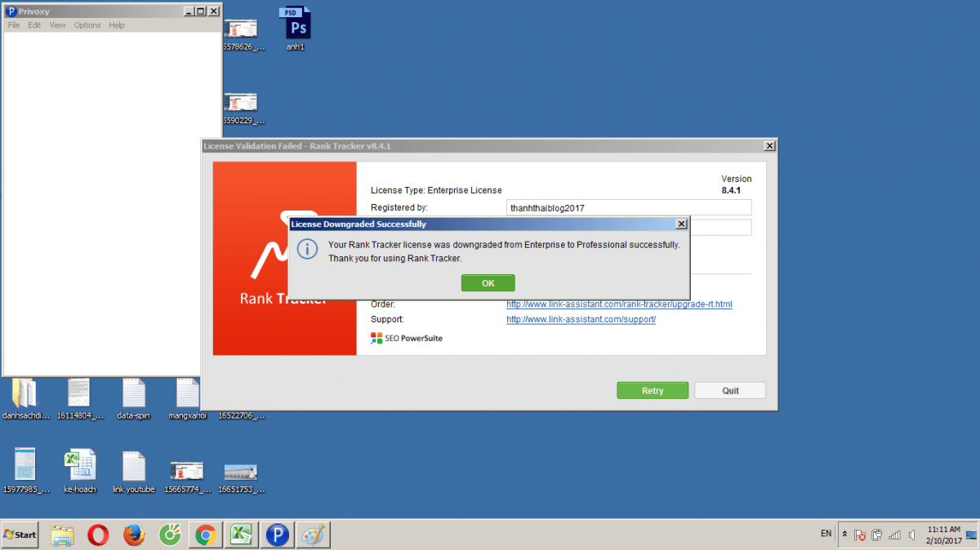Open the Options menu in Privoxy
The image size is (980, 550).
[x=87, y=25]
